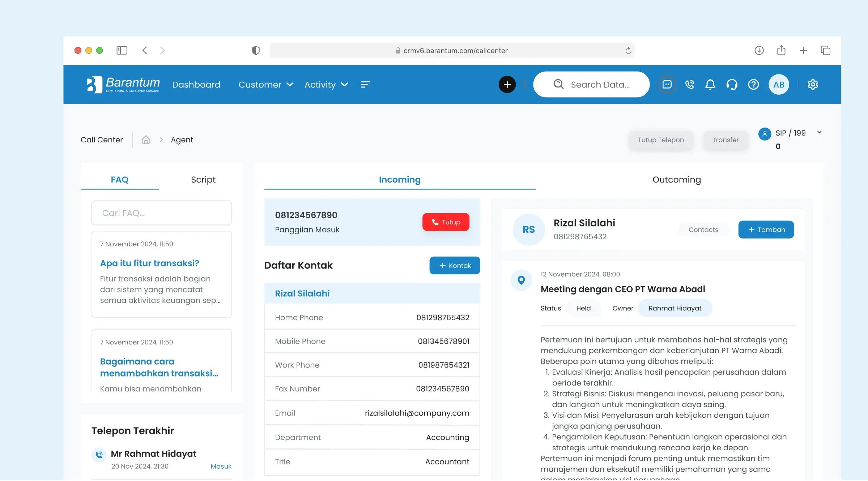Screen dimensions: 868x481
Task: Click the sort/filter icon next to Activity
Action: click(365, 84)
